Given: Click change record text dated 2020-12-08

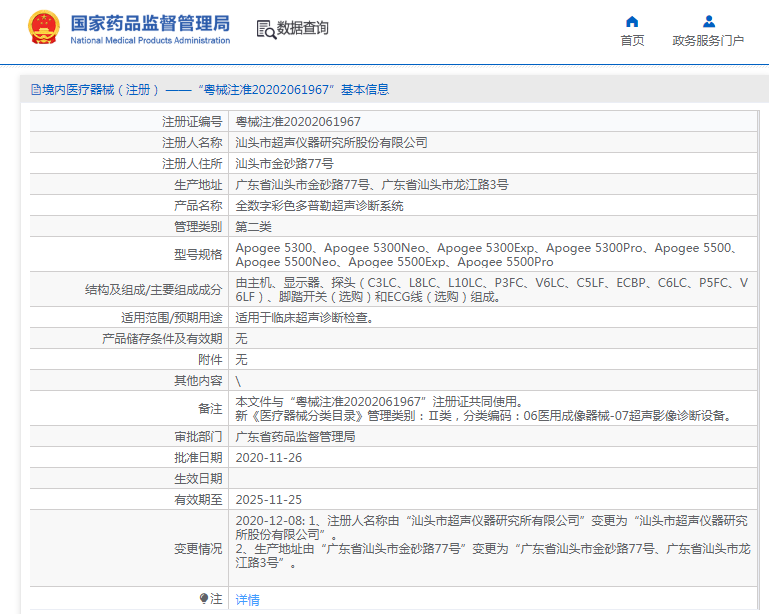Looking at the screenshot, I should point(493,541).
